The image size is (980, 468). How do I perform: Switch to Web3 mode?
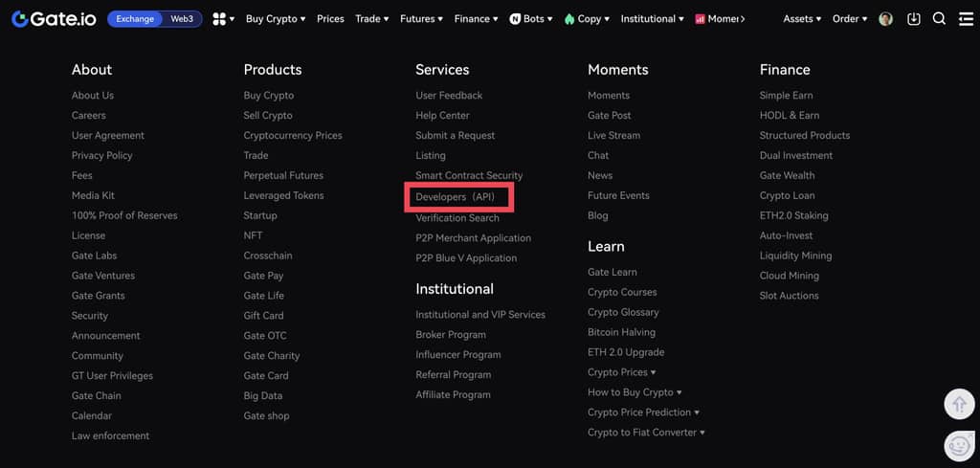click(182, 19)
